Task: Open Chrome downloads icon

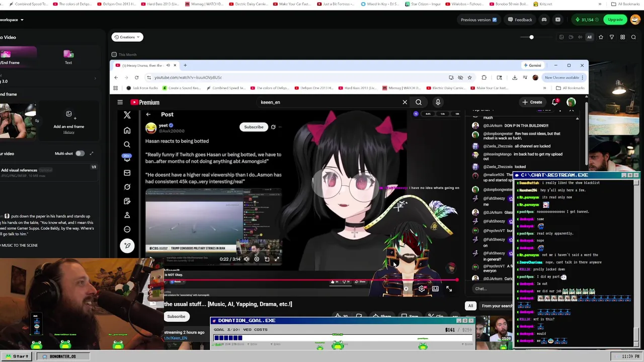Action: (514, 77)
